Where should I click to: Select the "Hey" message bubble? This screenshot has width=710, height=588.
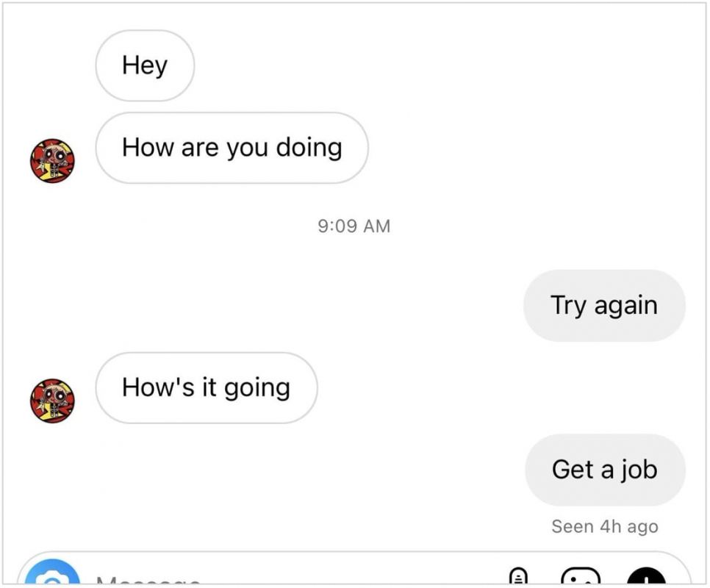click(x=145, y=65)
